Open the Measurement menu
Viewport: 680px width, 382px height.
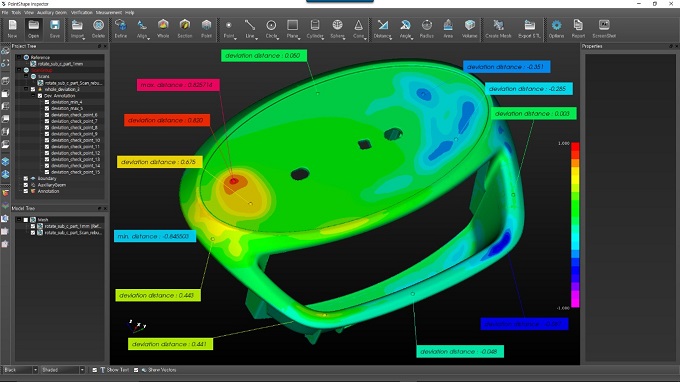tap(108, 13)
